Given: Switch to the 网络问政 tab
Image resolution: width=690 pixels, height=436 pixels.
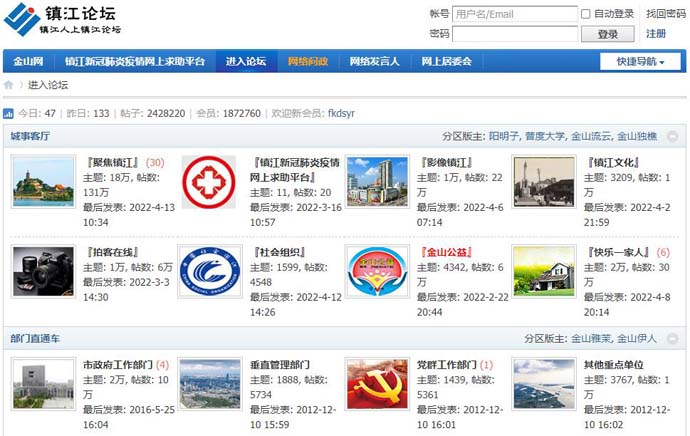Looking at the screenshot, I should [307, 62].
